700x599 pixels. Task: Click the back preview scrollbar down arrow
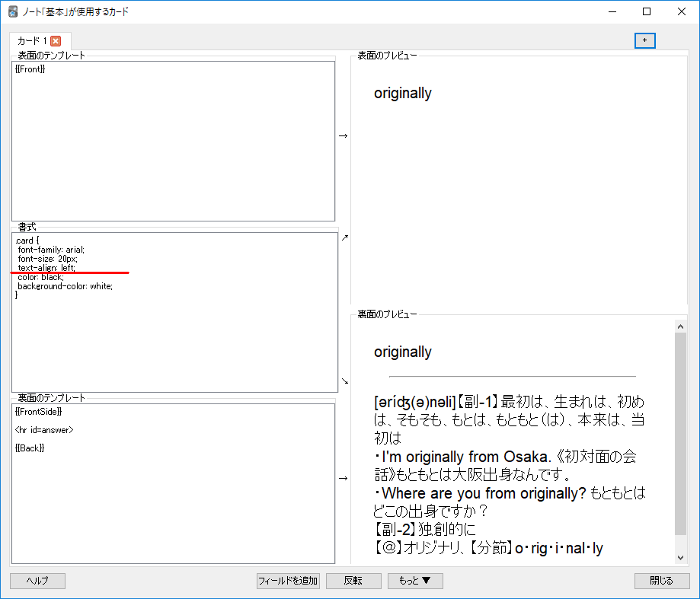(680, 558)
